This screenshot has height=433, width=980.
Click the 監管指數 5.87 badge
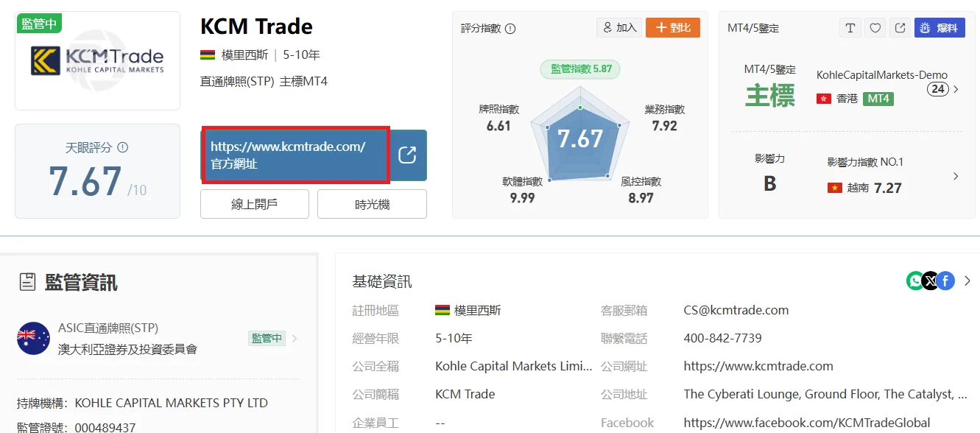(580, 69)
